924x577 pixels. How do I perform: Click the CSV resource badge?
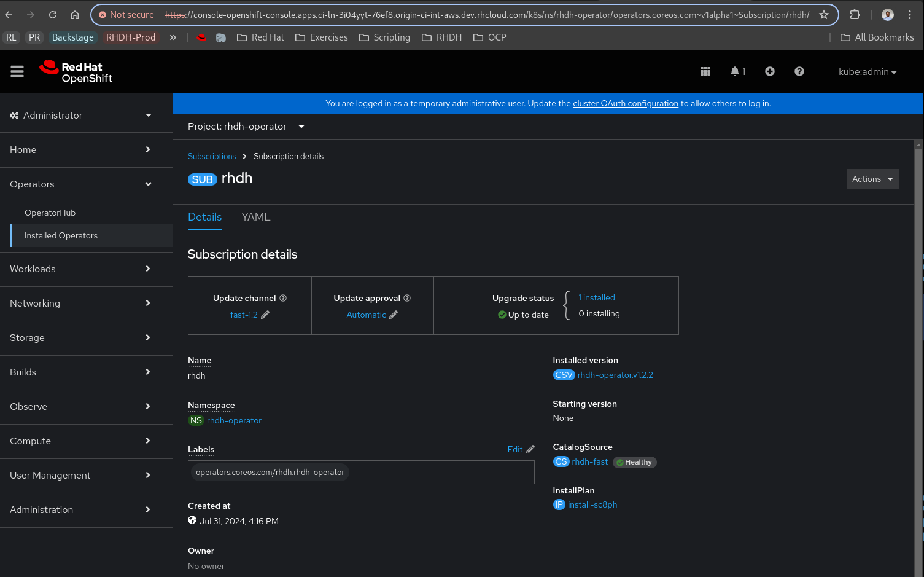pos(564,375)
